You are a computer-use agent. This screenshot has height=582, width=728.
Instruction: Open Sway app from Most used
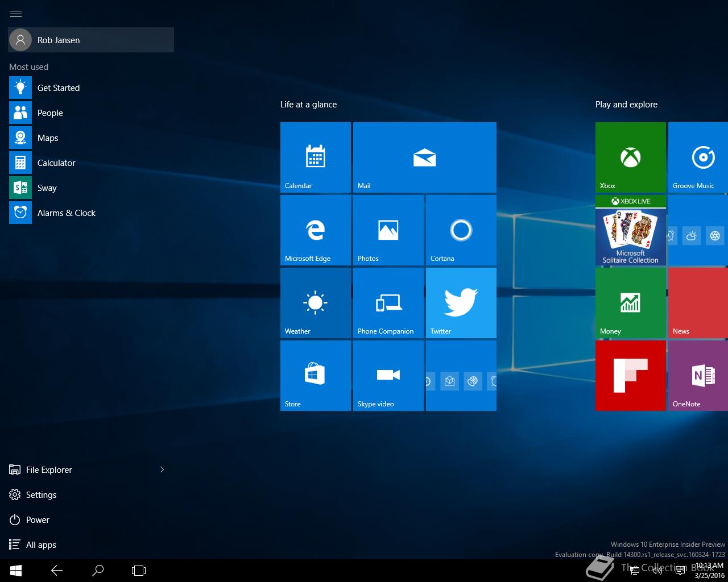91,188
